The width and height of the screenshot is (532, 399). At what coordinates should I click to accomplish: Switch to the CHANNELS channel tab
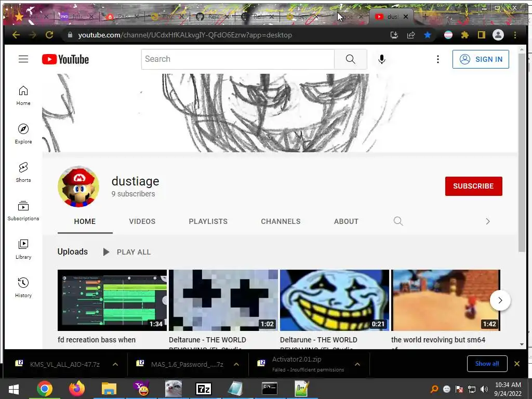[281, 221]
